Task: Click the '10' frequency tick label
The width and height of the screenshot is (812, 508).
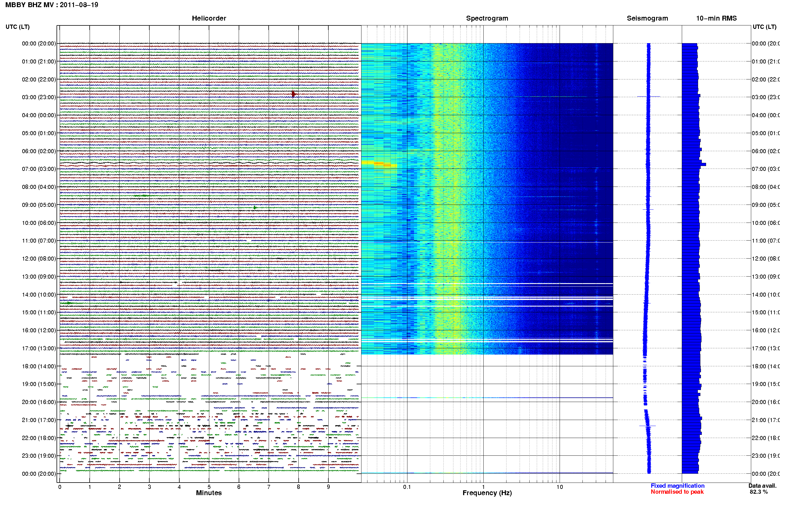Action: pyautogui.click(x=560, y=487)
